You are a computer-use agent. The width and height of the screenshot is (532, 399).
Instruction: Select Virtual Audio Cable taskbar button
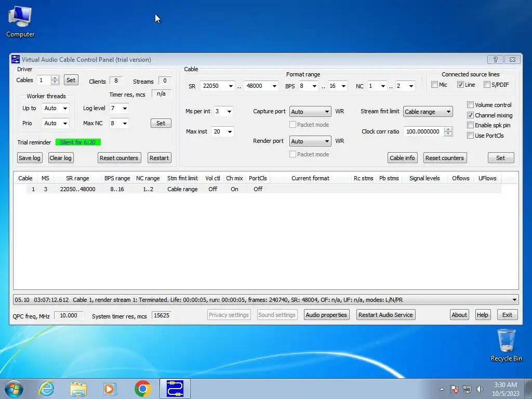point(175,389)
